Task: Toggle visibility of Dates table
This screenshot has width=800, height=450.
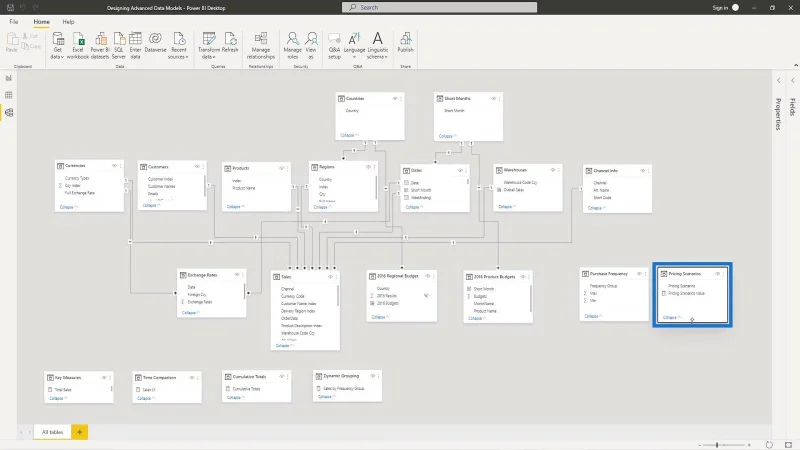Action: click(460, 170)
